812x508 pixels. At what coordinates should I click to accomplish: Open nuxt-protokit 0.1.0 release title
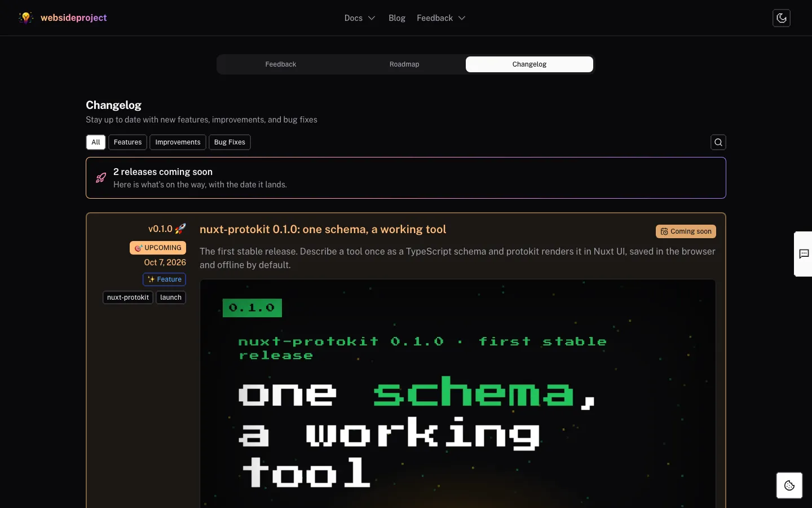pyautogui.click(x=323, y=229)
